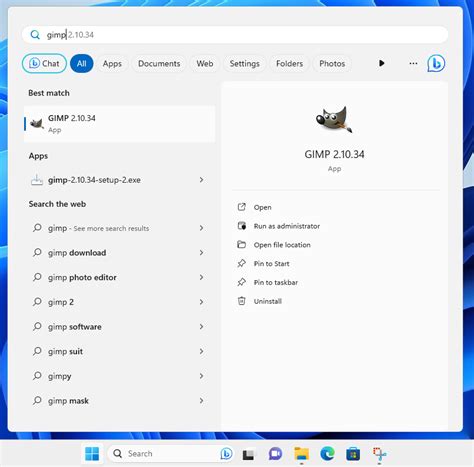
Task: Click the large GIMP Wilber logo in preview pane
Action: click(x=334, y=119)
